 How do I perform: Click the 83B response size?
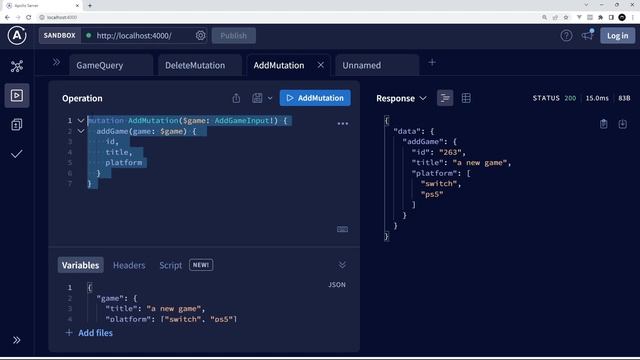pyautogui.click(x=624, y=98)
